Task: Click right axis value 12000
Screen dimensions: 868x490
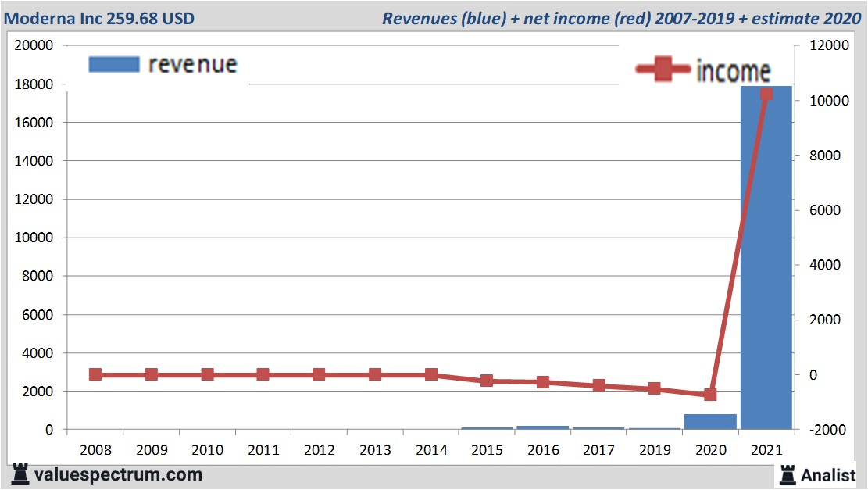Action: (x=829, y=45)
